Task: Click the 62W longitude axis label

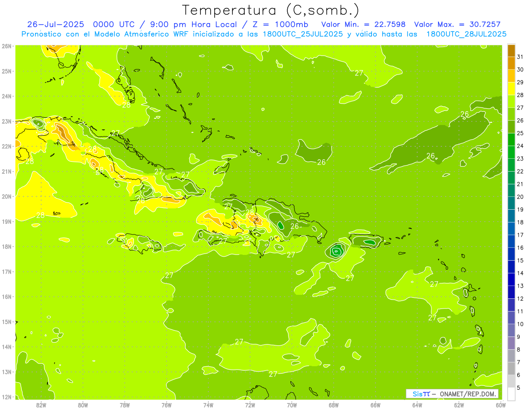Action: click(459, 405)
